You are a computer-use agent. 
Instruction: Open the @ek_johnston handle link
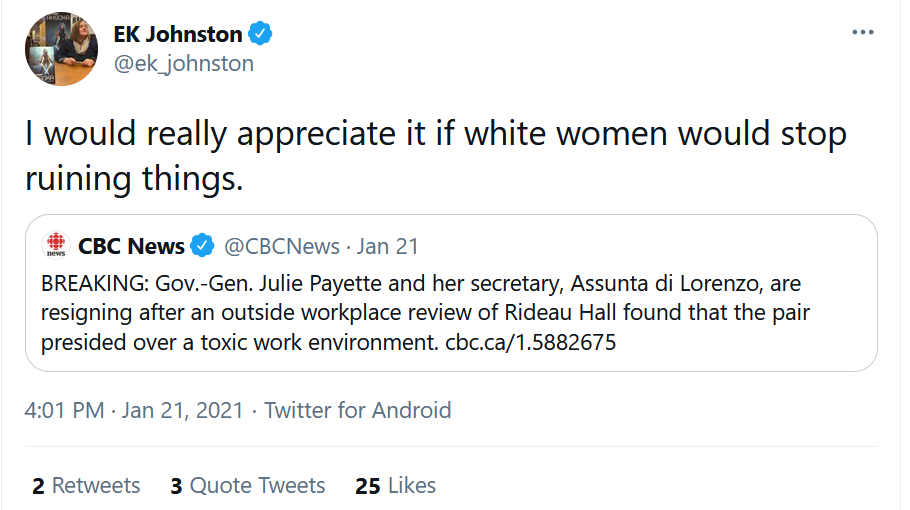(x=183, y=63)
